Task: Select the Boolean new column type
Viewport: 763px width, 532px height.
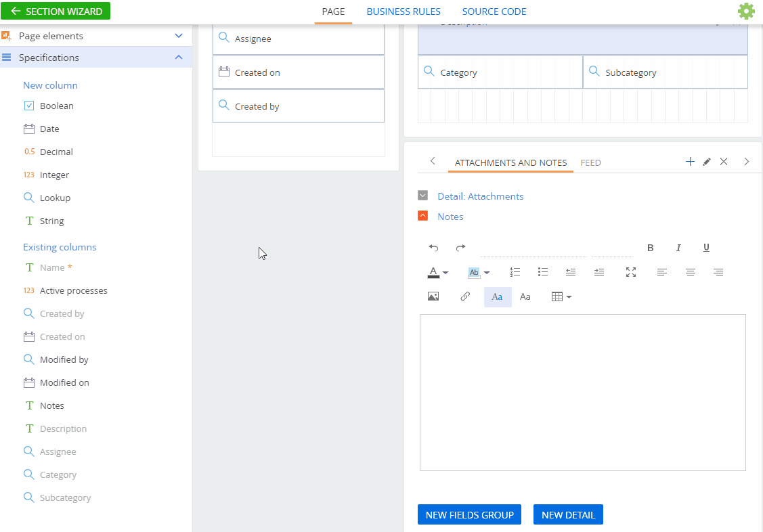Action: (49, 106)
